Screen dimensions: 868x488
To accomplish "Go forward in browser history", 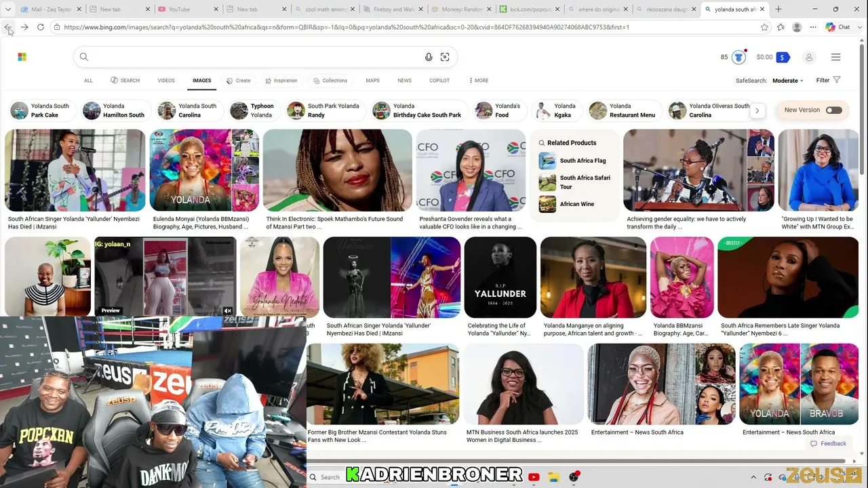I will click(24, 27).
